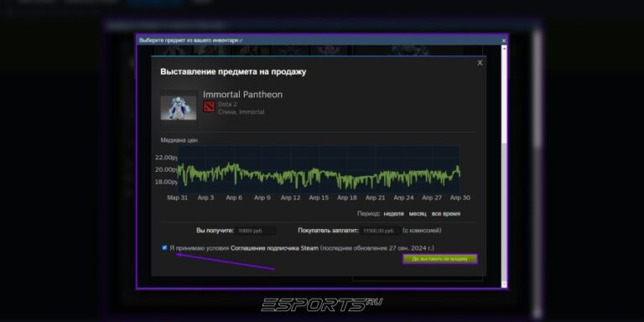Click the 'Выставление предмета на продажу' heading
The image size is (644, 322).
point(233,72)
